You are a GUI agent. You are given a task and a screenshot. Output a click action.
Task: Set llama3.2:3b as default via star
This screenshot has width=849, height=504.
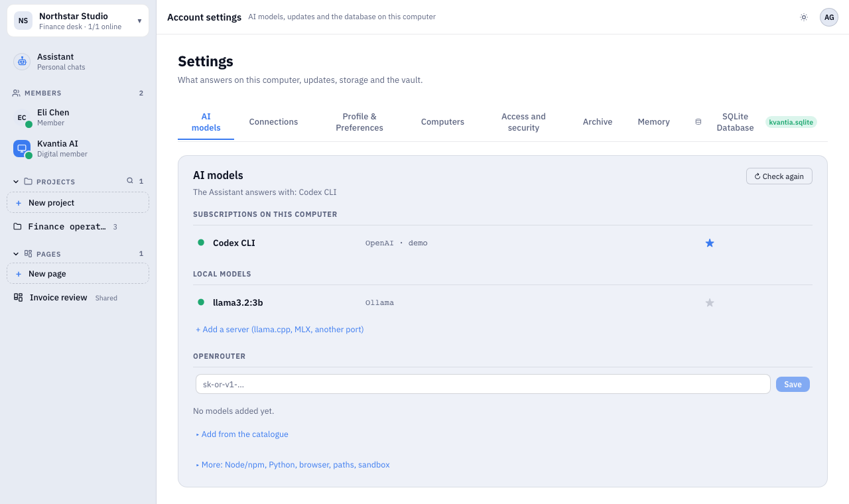710,302
